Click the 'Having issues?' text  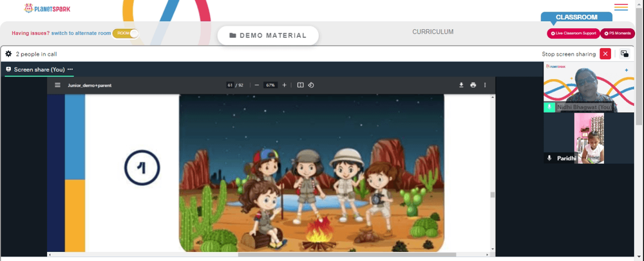click(x=30, y=33)
